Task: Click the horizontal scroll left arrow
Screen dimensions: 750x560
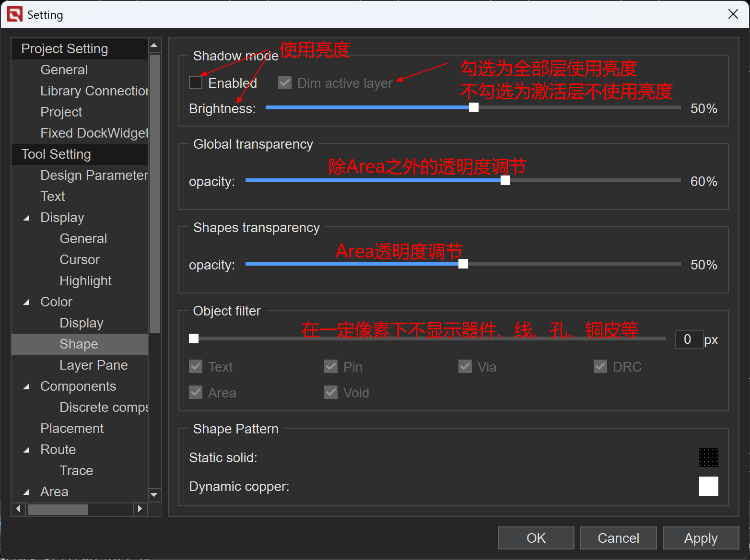Action: click(x=18, y=509)
